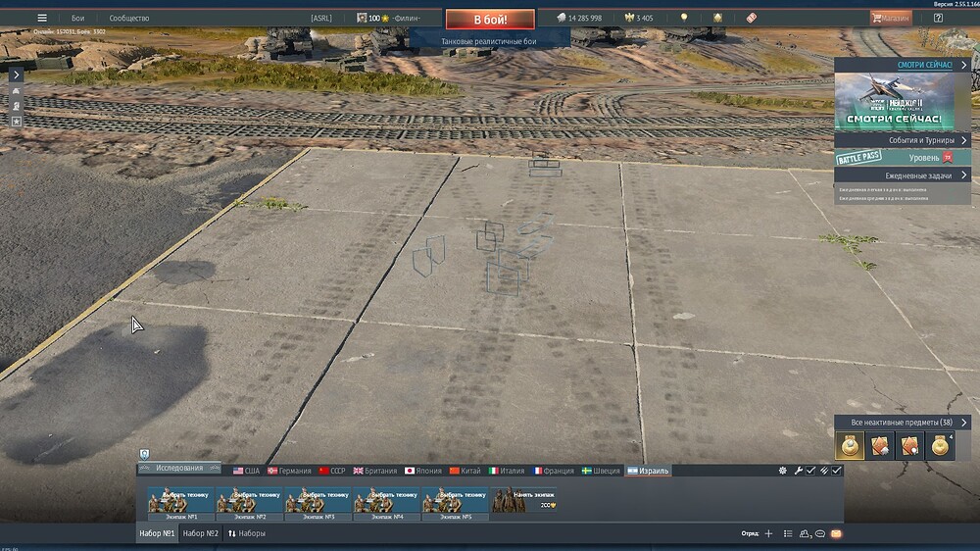Open the hamburger main menu
Screen dimensions: 980x551
tap(42, 18)
